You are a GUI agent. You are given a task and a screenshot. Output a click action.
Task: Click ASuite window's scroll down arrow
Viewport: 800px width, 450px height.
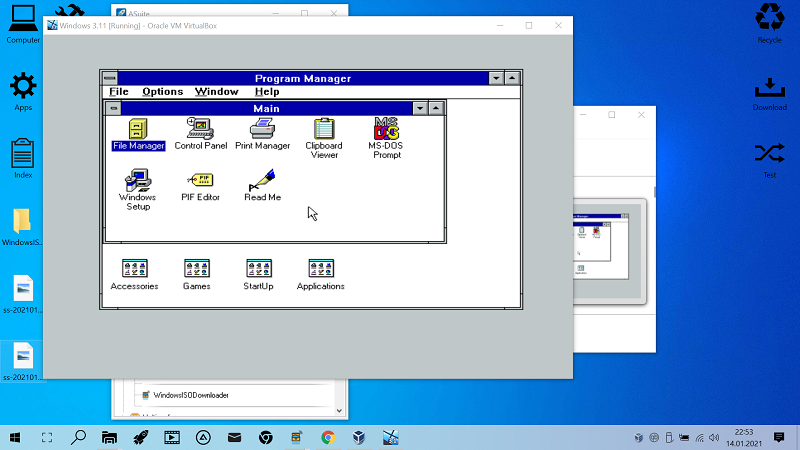coord(339,411)
